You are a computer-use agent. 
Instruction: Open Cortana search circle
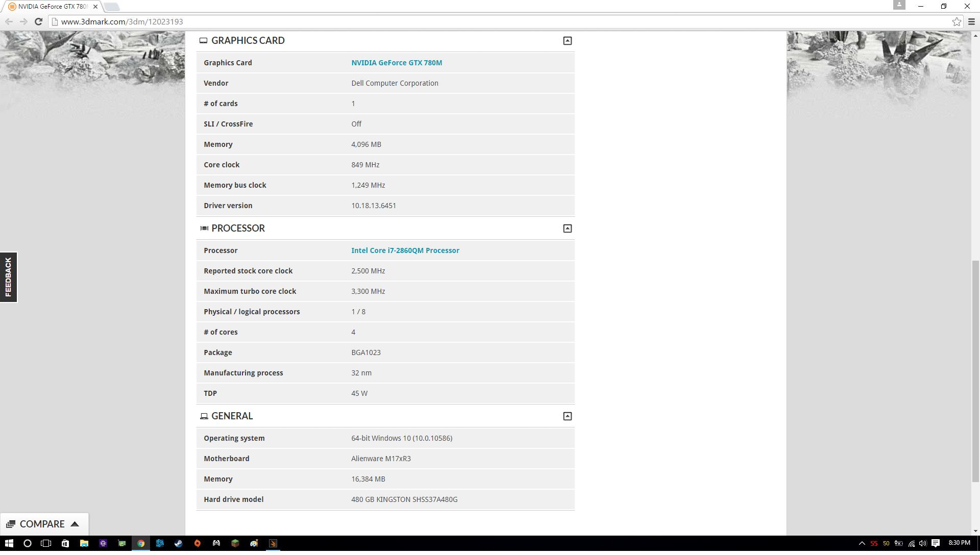[28, 543]
